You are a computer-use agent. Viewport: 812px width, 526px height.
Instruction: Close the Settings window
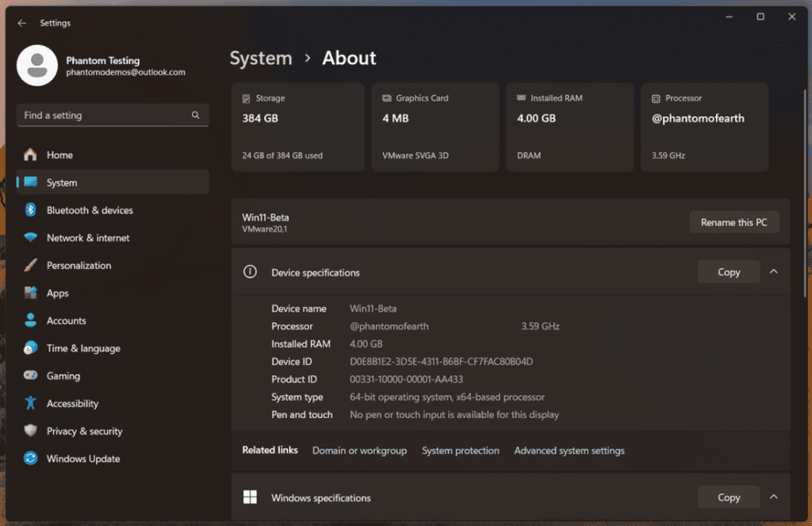[792, 17]
